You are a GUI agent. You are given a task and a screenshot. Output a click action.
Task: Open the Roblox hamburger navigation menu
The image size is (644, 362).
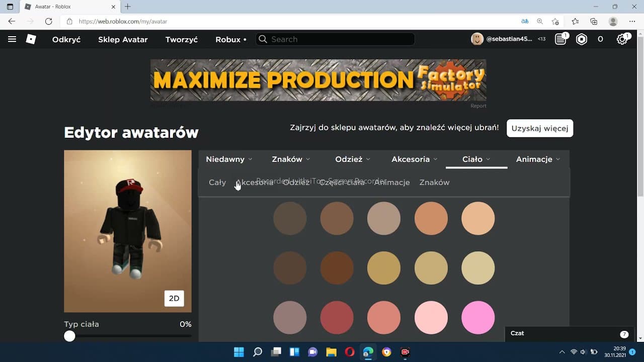pyautogui.click(x=12, y=39)
